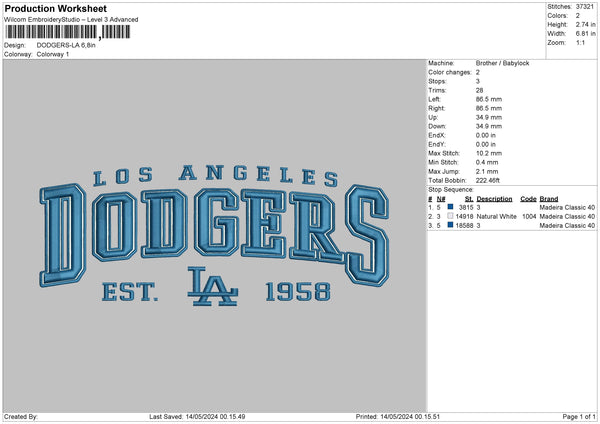The image size is (600, 424).
Task: Click the 'Created By:' footer label
Action: [x=21, y=417]
